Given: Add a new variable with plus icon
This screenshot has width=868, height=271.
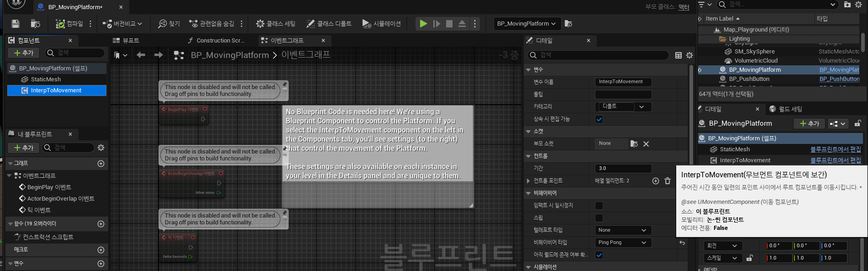Looking at the screenshot, I should click(101, 264).
